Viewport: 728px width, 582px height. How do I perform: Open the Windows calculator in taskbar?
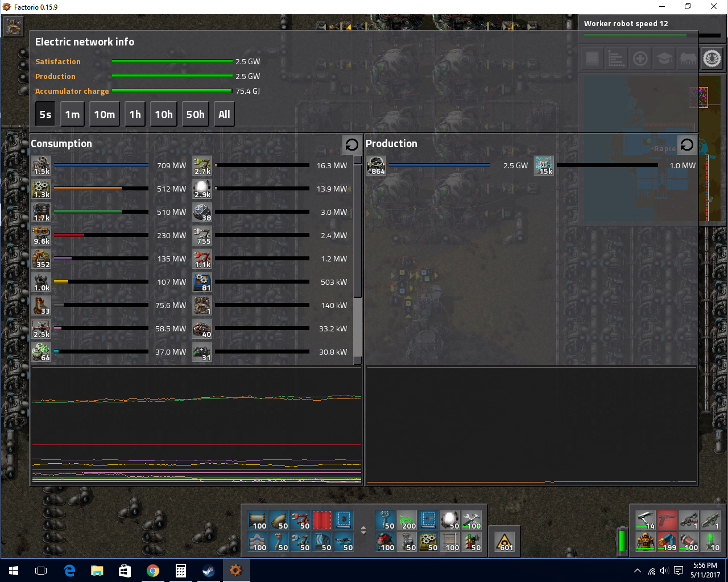(x=181, y=571)
